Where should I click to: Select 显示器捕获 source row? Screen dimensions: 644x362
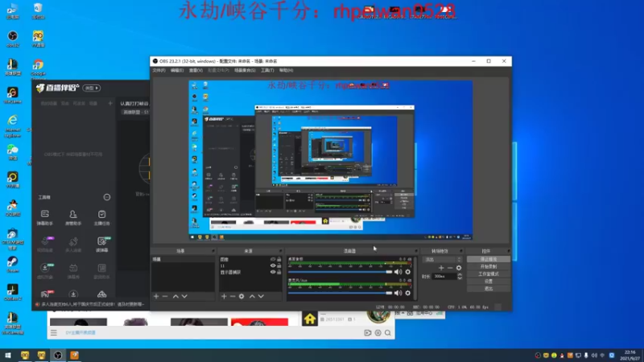pos(250,272)
